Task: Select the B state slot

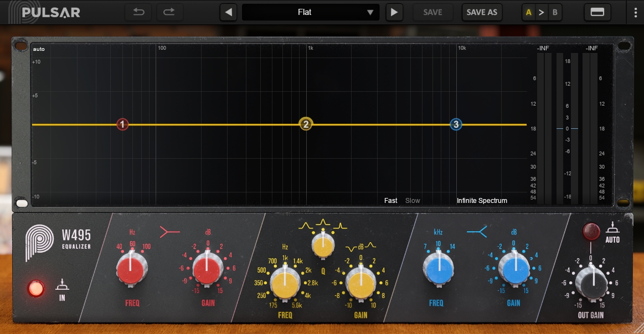Action: pos(555,12)
